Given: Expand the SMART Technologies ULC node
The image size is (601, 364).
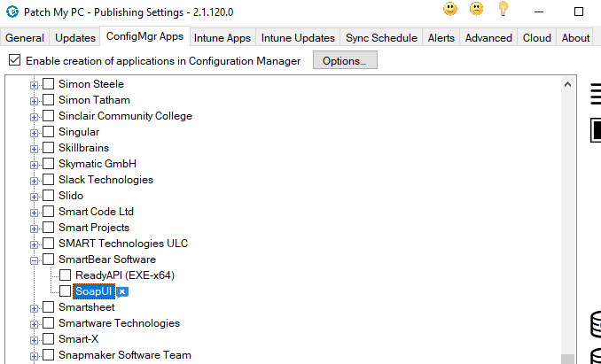Looking at the screenshot, I should coord(34,245).
